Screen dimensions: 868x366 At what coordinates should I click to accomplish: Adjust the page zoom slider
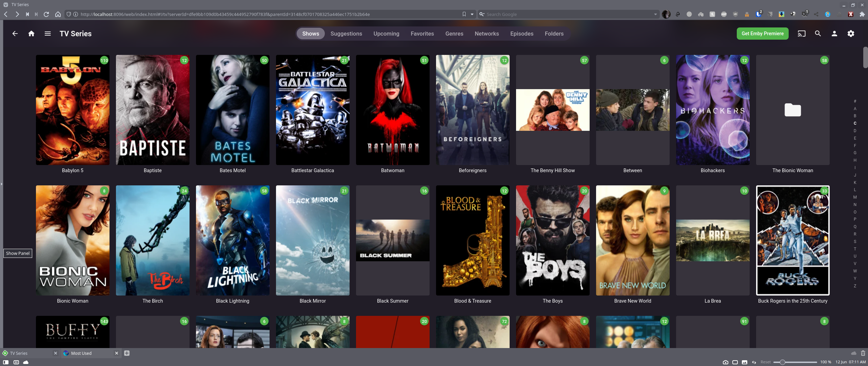(783, 362)
